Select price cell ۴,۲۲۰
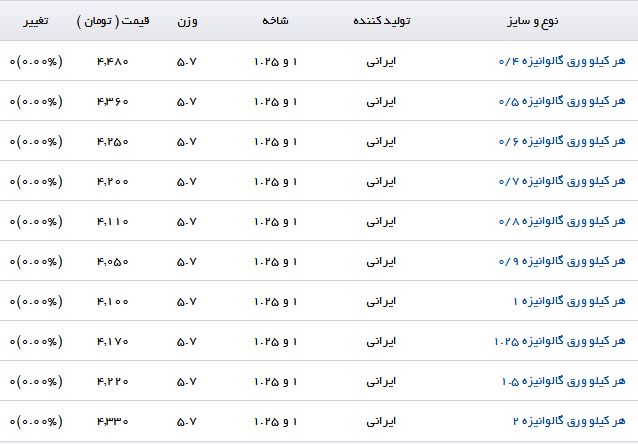638x444 pixels. point(113,382)
